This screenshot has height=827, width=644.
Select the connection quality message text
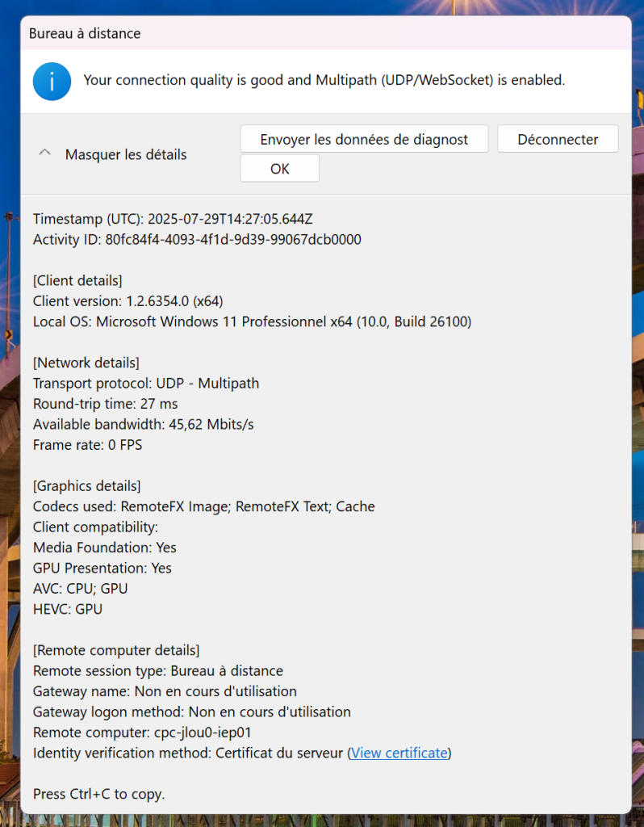click(324, 80)
